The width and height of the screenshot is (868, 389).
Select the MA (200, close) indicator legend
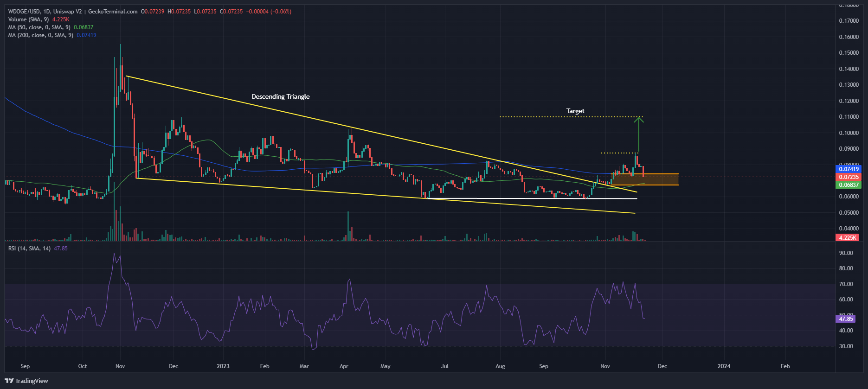41,35
